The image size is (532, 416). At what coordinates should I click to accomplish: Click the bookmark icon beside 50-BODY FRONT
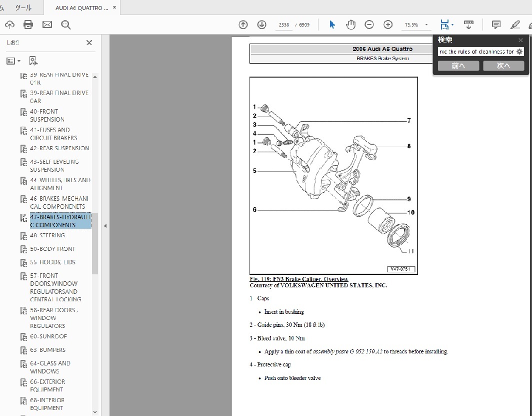click(24, 249)
